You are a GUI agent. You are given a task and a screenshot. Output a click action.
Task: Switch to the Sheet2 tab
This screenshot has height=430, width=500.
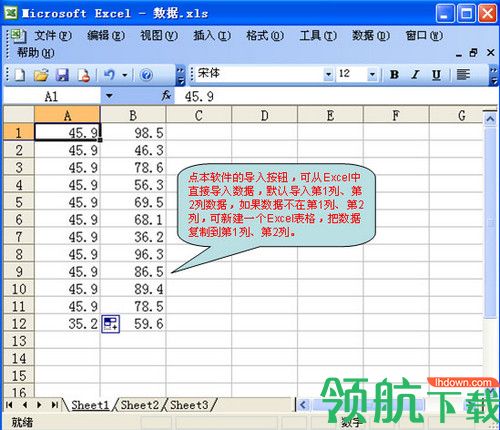coord(139,405)
